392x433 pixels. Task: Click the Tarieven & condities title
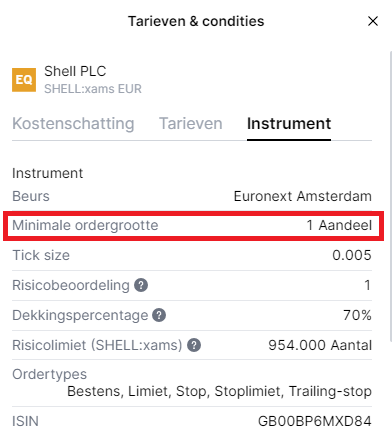(196, 21)
